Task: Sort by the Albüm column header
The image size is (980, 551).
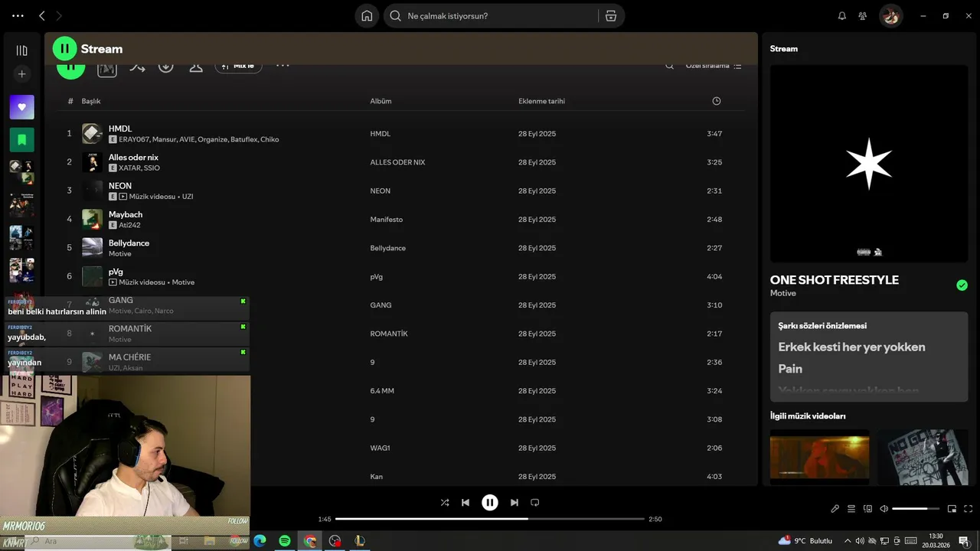Action: [381, 101]
